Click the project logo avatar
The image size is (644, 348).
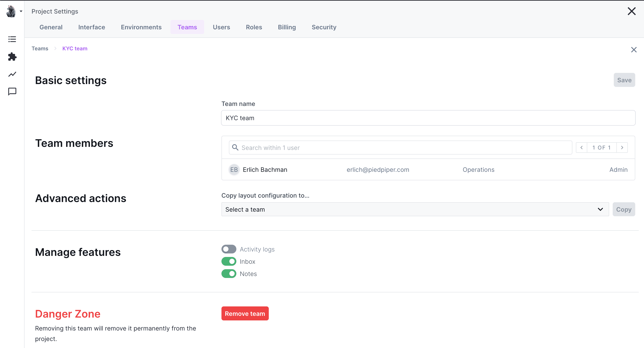click(x=11, y=11)
